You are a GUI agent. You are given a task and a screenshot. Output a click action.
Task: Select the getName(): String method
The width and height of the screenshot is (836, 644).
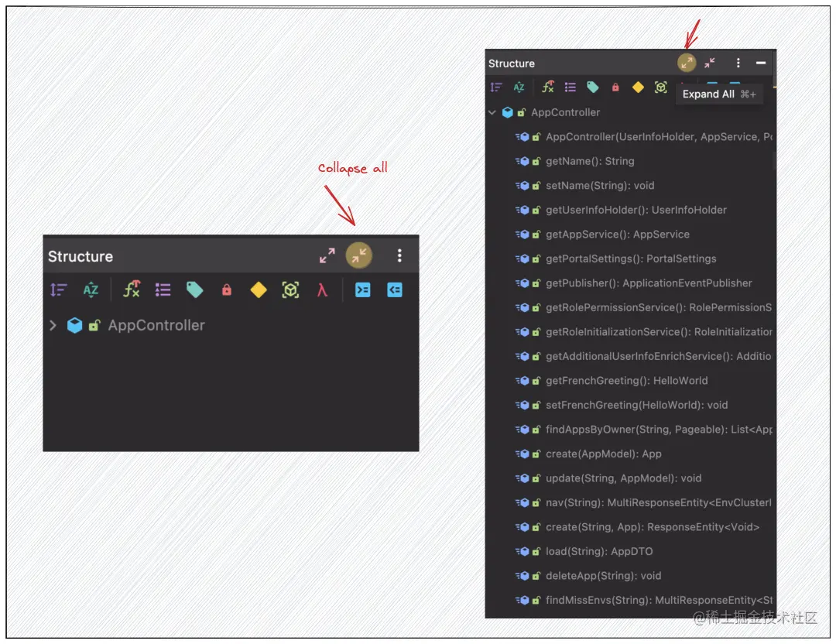click(x=629, y=161)
